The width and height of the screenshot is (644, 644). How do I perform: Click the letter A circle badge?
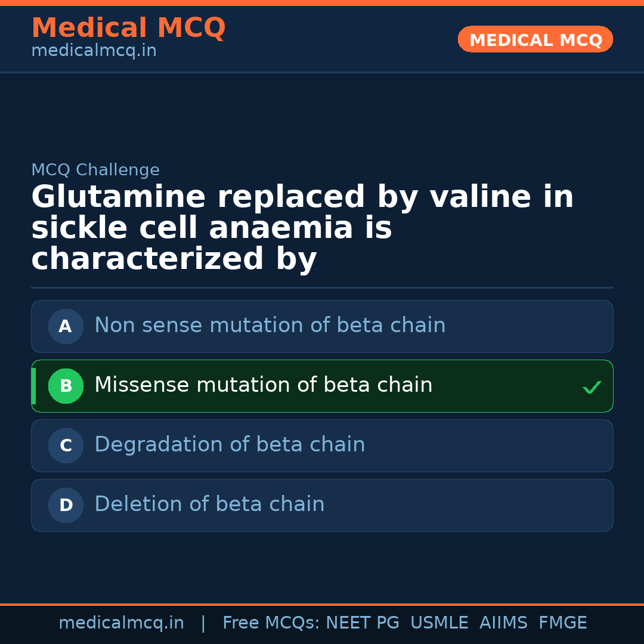point(66,326)
